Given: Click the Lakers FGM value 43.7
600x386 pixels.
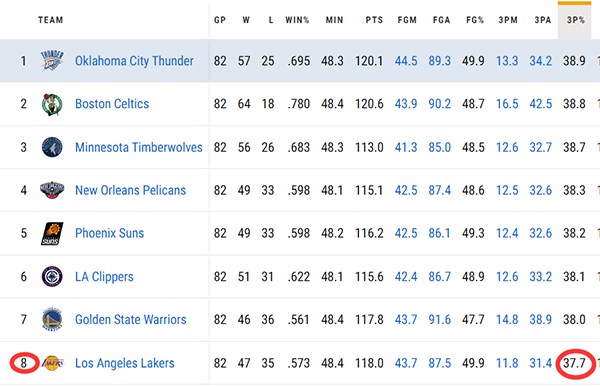Looking at the screenshot, I should click(406, 363).
